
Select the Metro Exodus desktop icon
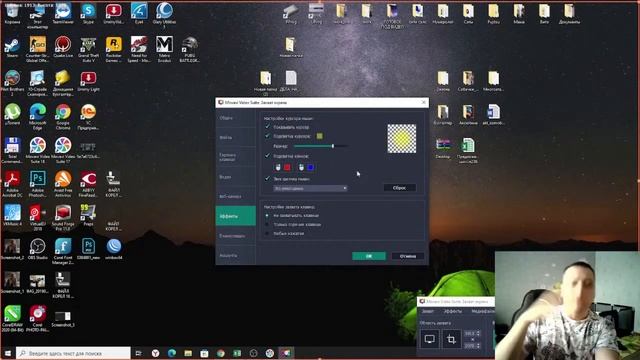pos(164,49)
